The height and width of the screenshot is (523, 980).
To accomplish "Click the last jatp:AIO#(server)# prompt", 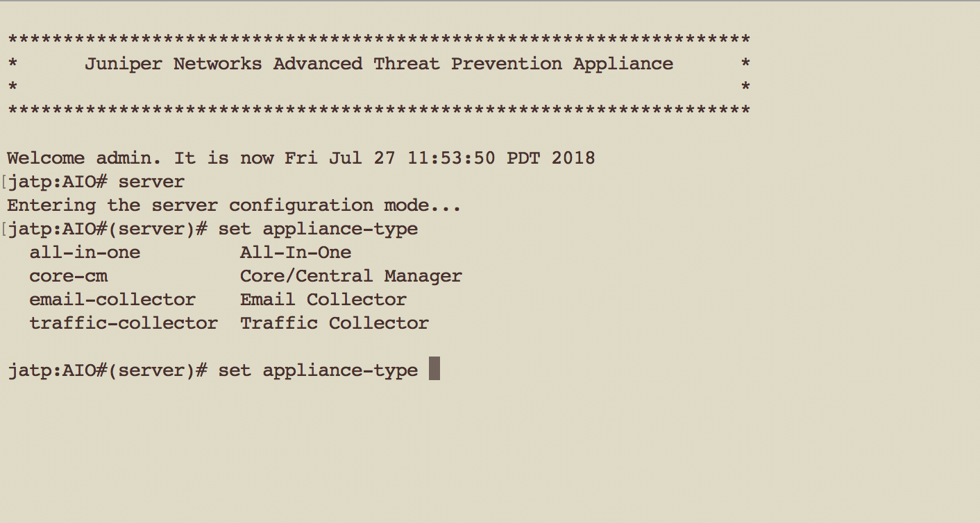I will 107,370.
